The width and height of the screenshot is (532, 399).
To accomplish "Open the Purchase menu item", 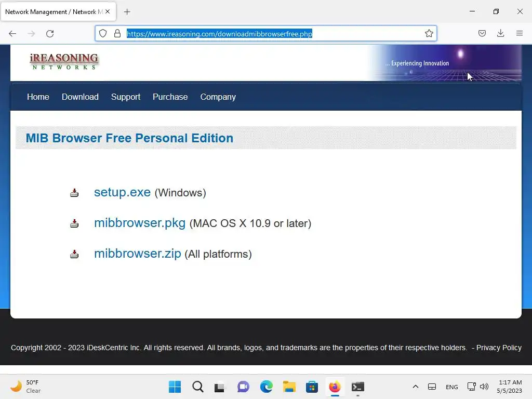I will 170,97.
